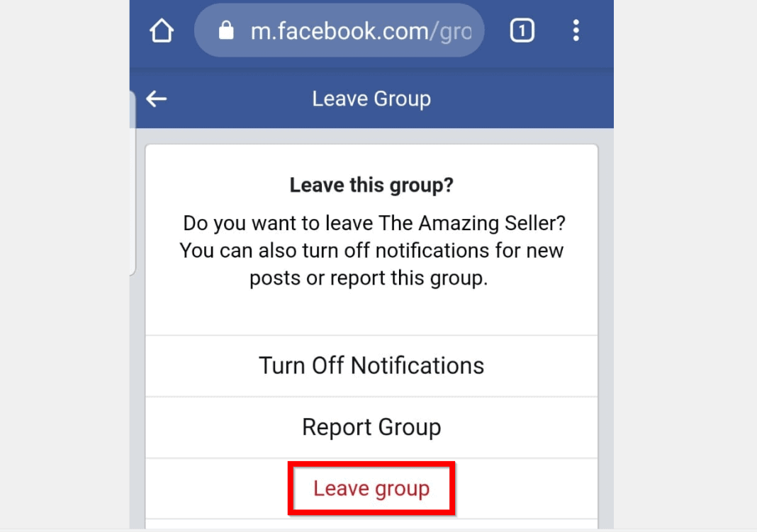
Task: Choose the Report Group option
Action: (371, 427)
